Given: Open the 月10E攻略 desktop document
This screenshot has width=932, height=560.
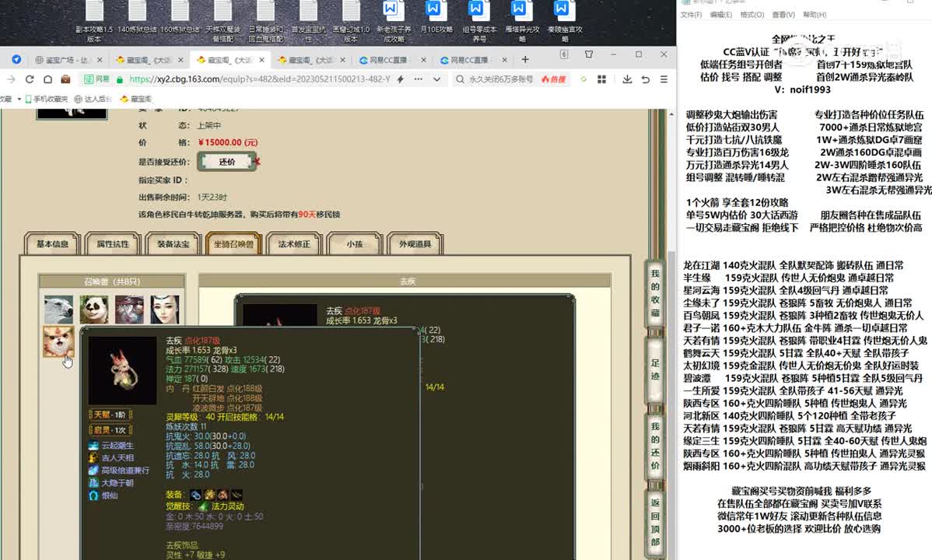Looking at the screenshot, I should (x=434, y=20).
